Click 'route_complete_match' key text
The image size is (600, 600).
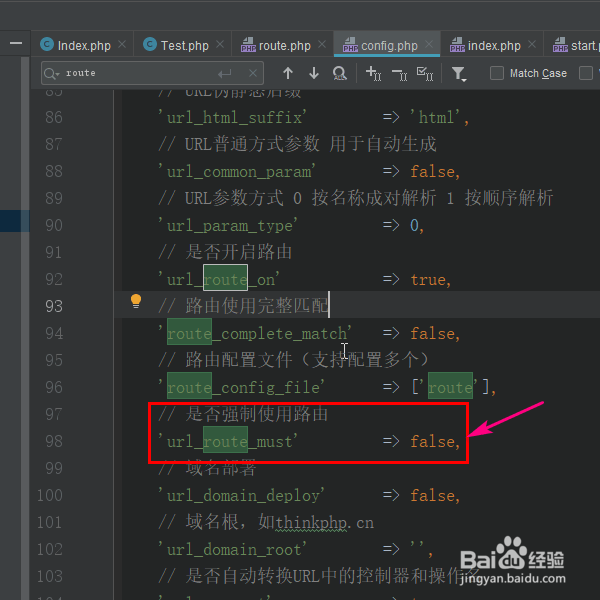click(255, 334)
